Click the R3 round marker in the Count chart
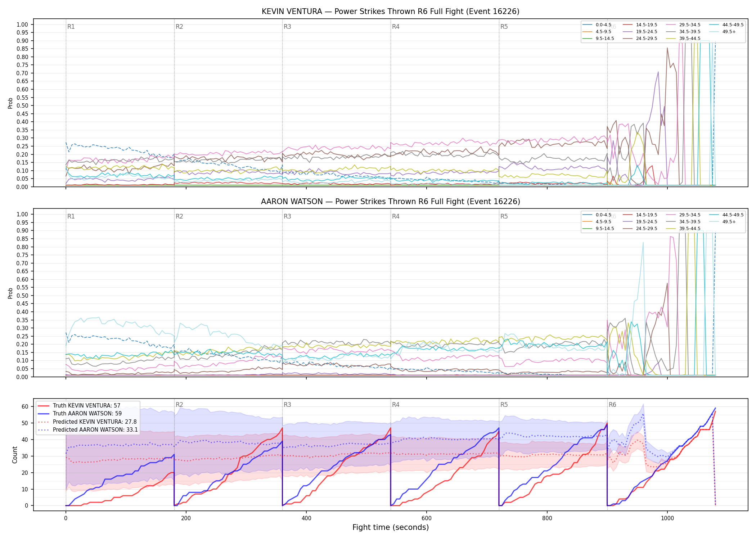The height and width of the screenshot is (540, 756). [287, 405]
